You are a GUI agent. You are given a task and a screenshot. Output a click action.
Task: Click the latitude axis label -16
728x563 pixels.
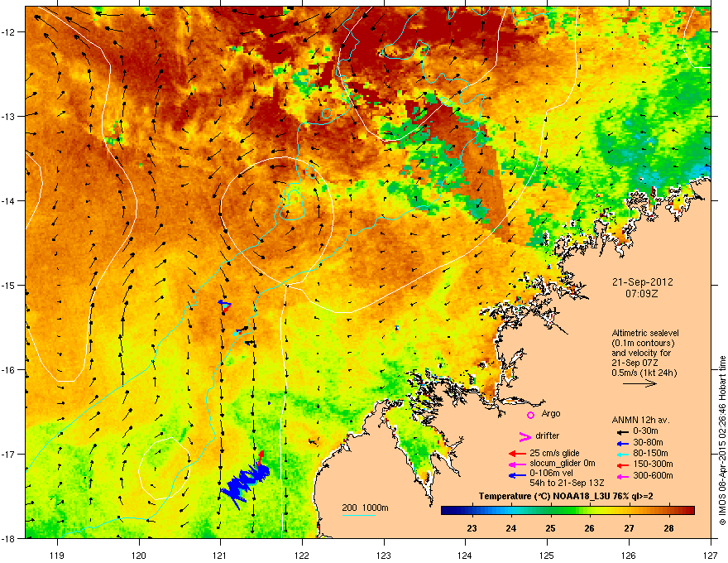[9, 369]
